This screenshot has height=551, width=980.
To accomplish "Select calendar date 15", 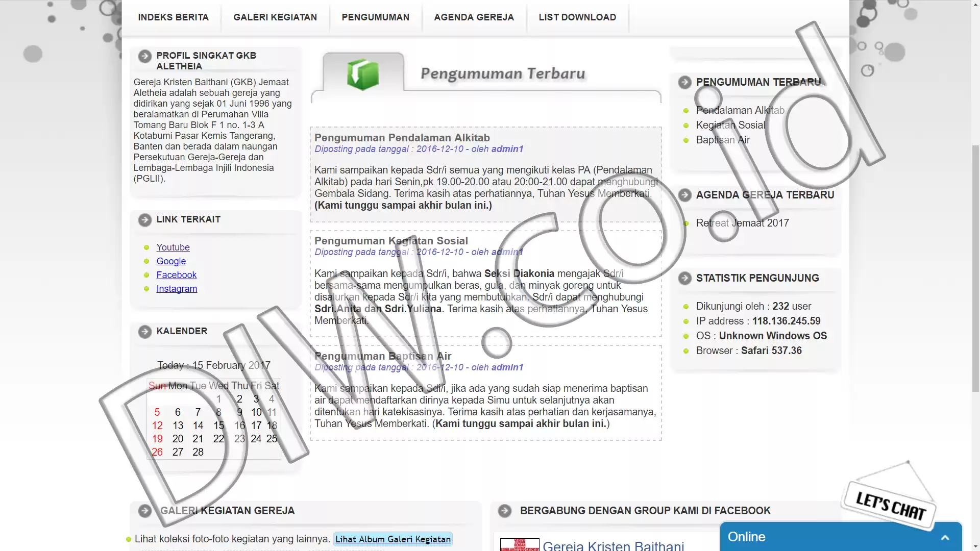I will [x=218, y=425].
